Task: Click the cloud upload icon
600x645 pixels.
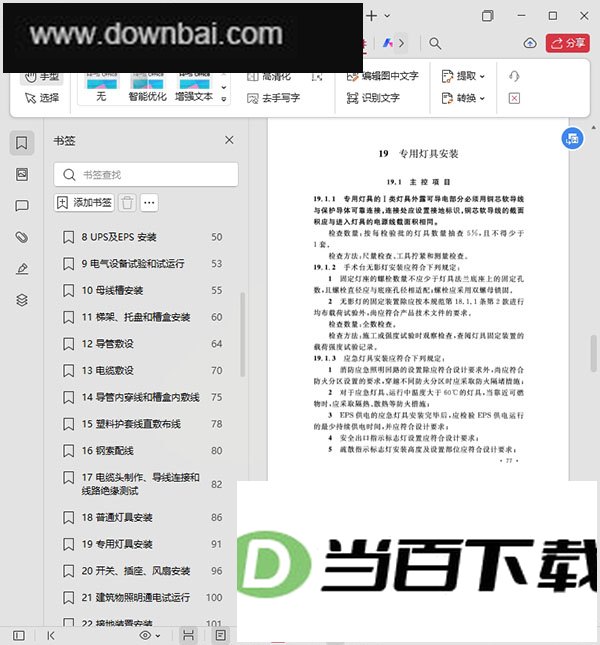Action: [530, 43]
